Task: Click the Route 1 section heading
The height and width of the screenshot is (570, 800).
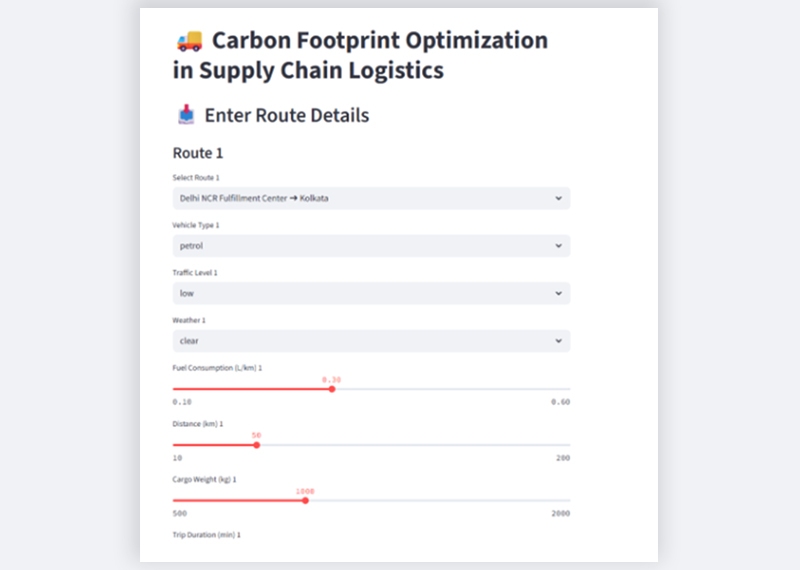Action: coord(198,153)
